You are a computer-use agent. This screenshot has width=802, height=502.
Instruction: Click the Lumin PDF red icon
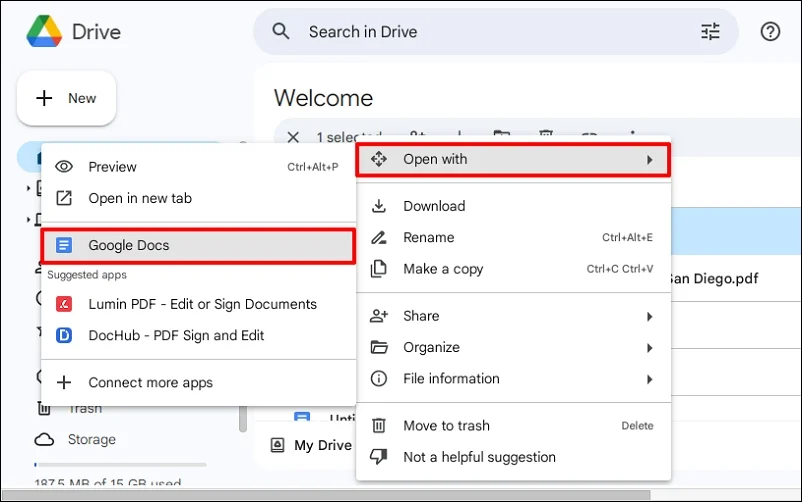pyautogui.click(x=64, y=304)
